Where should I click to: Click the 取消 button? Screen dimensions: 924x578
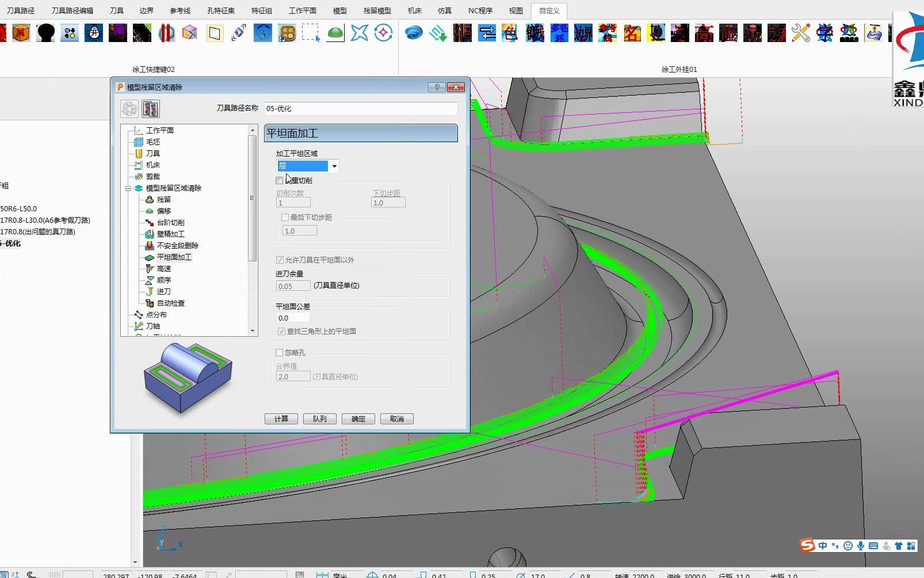397,419
